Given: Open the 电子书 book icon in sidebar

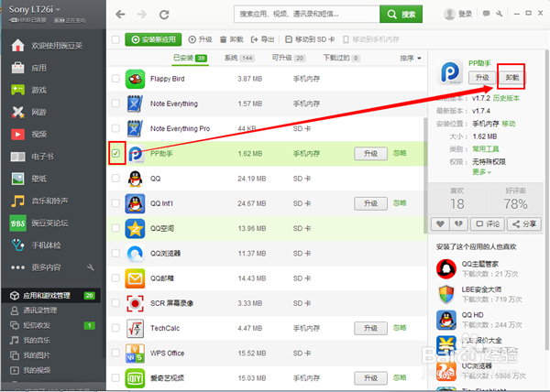Looking at the screenshot, I should pyautogui.click(x=18, y=157).
